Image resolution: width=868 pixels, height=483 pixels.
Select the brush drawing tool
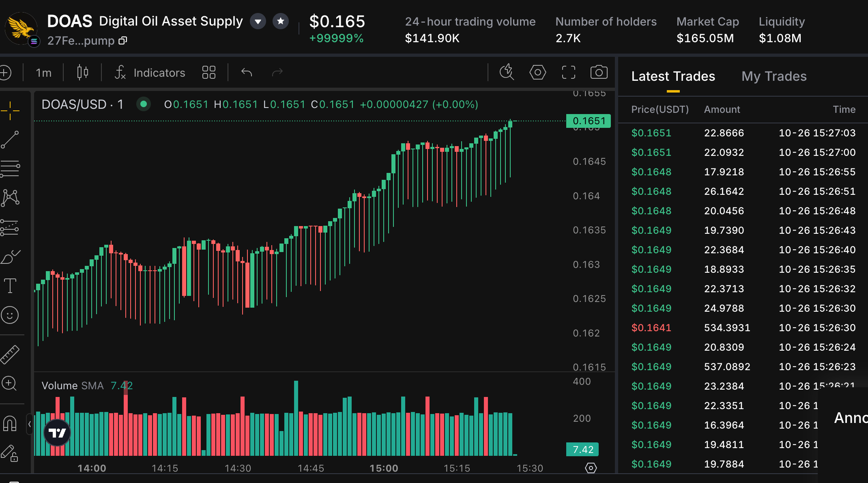[x=10, y=257]
